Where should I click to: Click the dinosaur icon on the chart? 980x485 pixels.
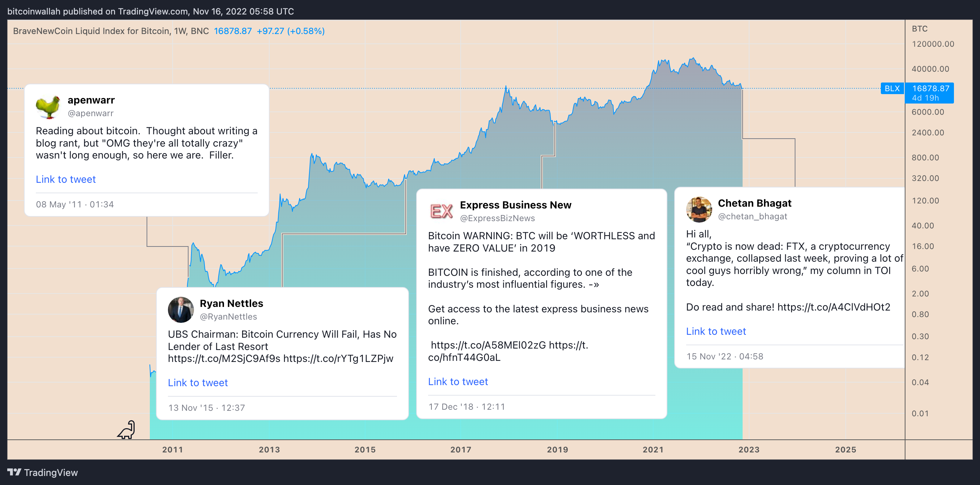[x=127, y=430]
